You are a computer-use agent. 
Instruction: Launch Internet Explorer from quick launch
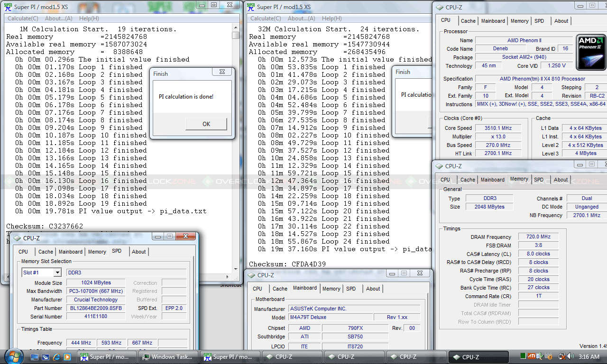pos(57,357)
